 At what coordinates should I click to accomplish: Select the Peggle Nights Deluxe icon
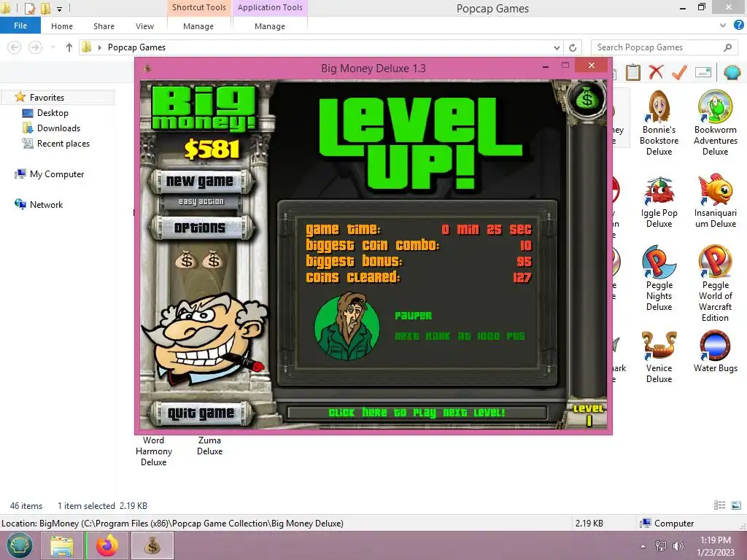pyautogui.click(x=659, y=279)
